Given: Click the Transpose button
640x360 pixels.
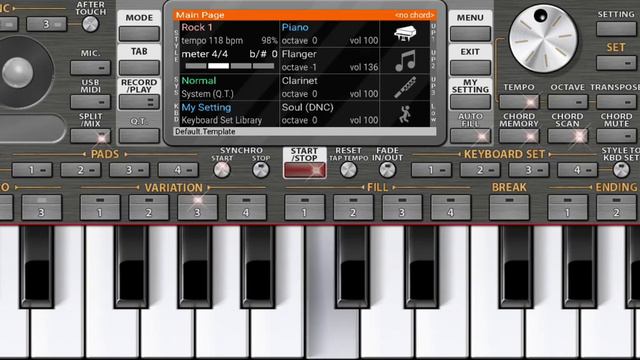Looking at the screenshot, I should tap(616, 102).
